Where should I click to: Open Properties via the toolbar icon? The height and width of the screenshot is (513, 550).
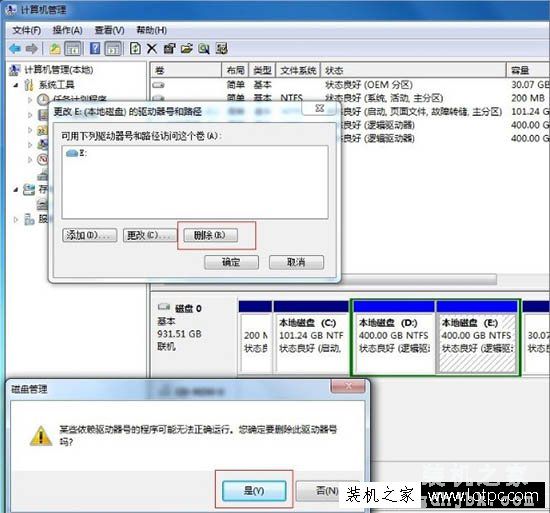click(169, 49)
